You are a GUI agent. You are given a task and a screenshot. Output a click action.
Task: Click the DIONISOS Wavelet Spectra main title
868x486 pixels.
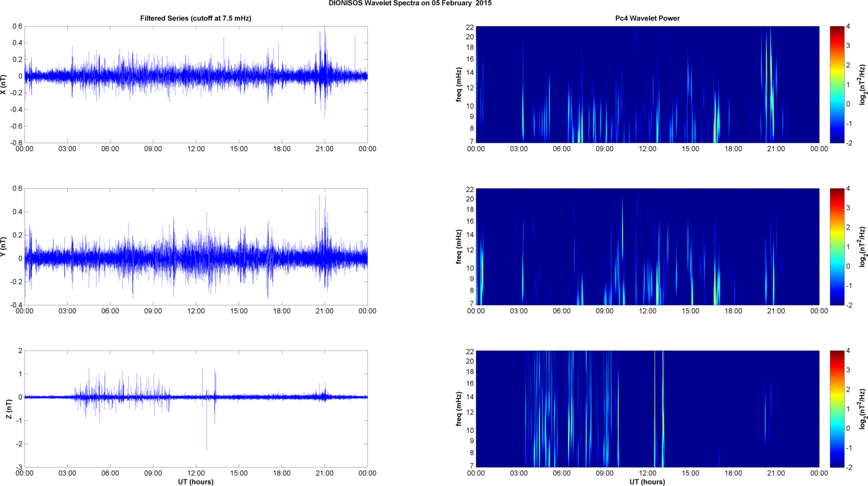pos(410,3)
